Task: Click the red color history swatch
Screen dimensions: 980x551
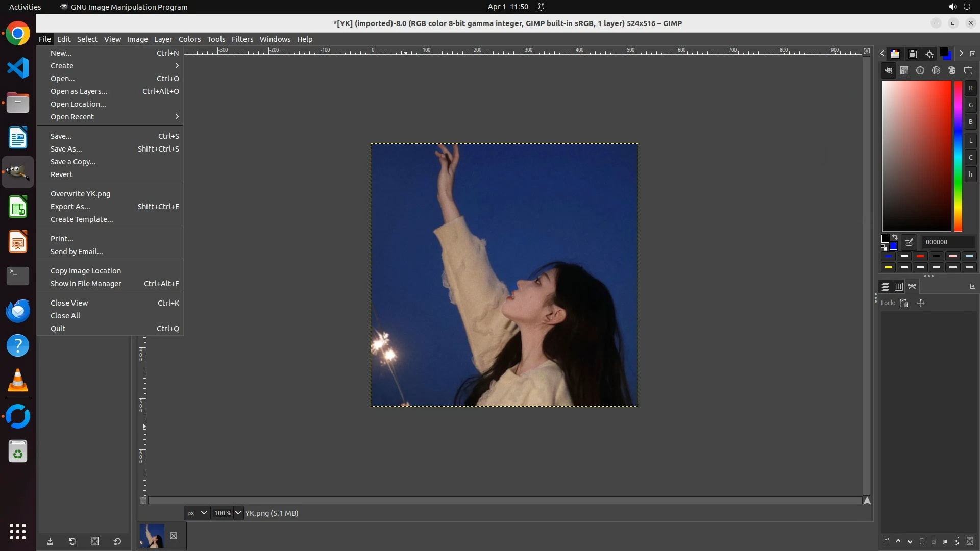Action: (920, 257)
